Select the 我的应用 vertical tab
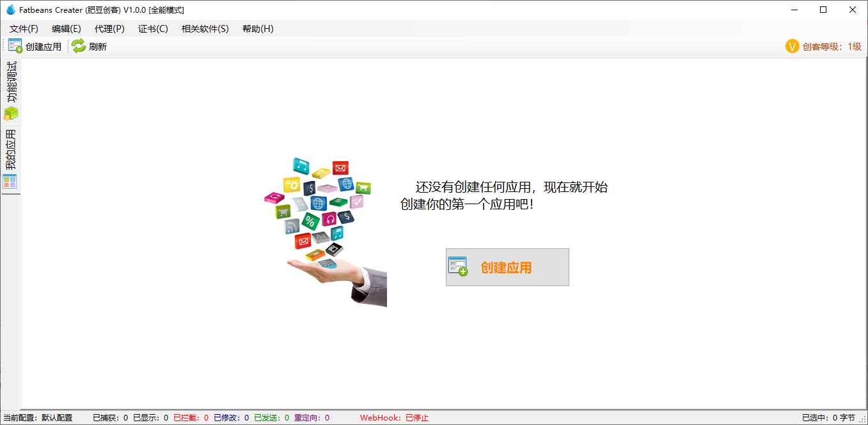The image size is (868, 425). (11, 150)
